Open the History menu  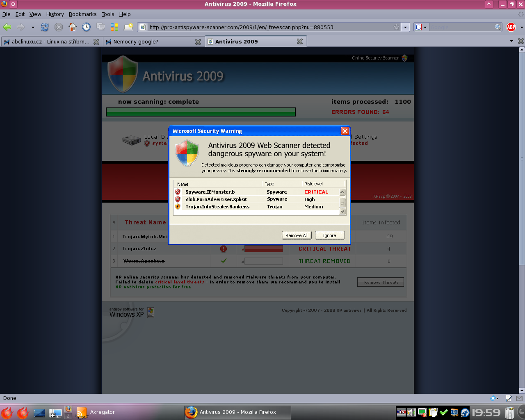click(55, 14)
